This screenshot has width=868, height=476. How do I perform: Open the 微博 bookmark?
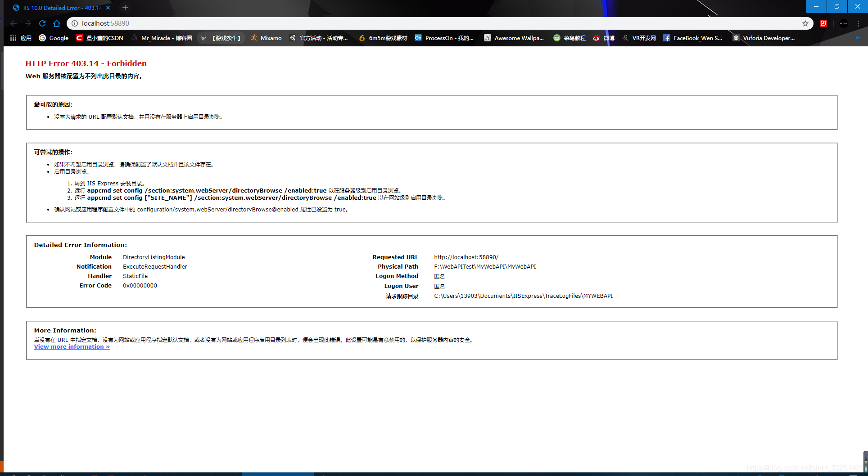(x=604, y=38)
